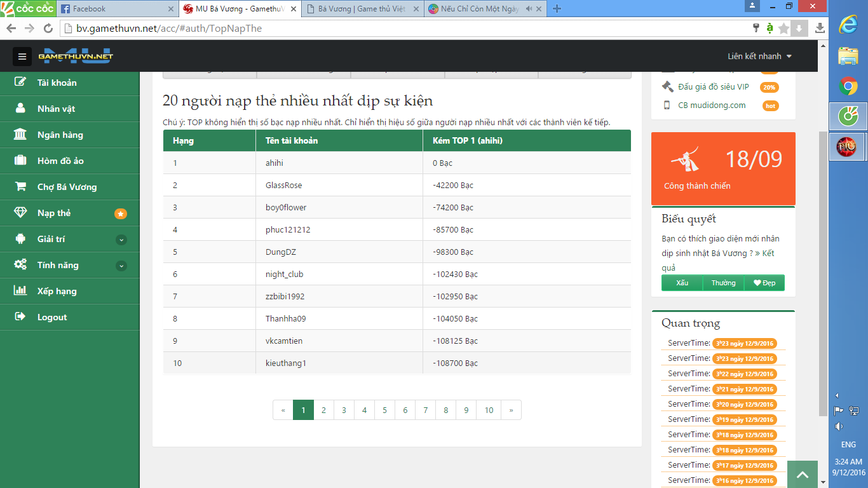Go to page 2 of rankings

point(323,410)
